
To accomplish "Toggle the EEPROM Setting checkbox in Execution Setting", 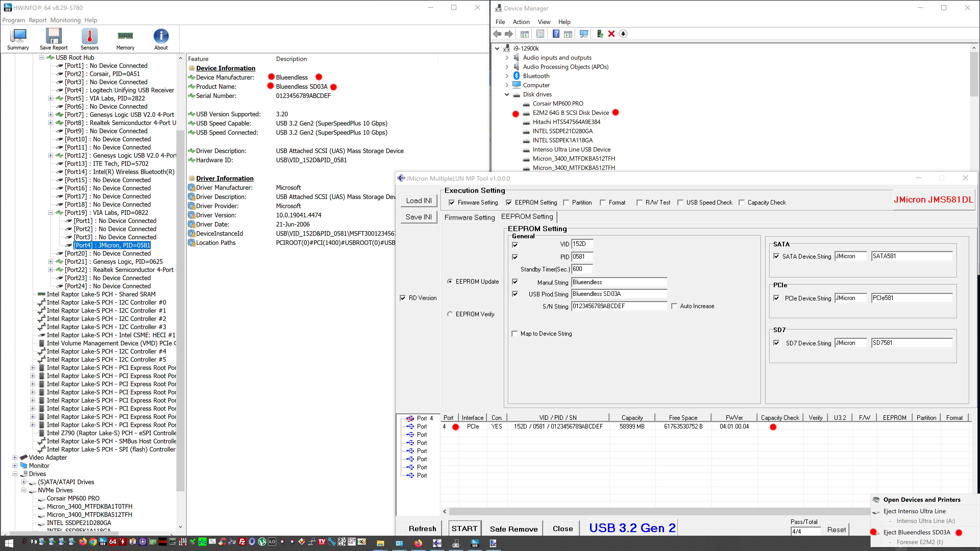I will click(x=509, y=203).
